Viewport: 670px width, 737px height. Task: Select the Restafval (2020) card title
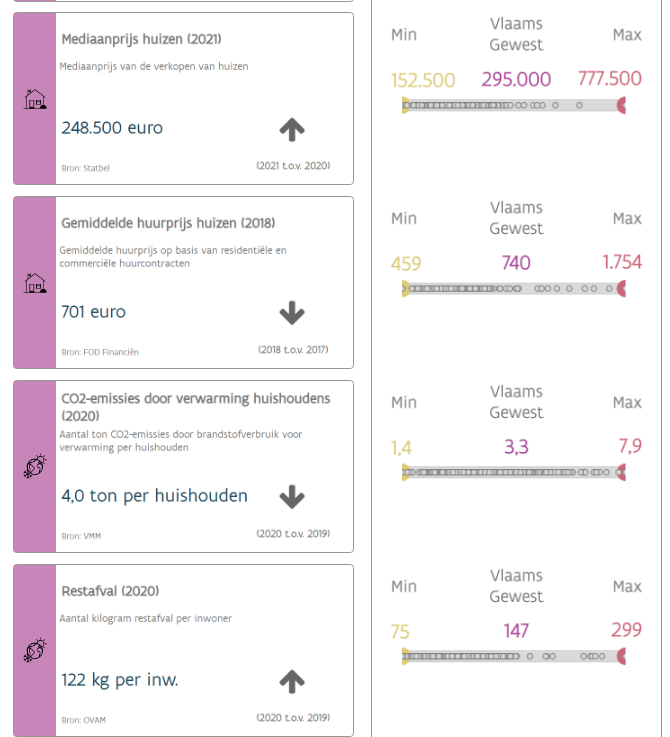110,591
